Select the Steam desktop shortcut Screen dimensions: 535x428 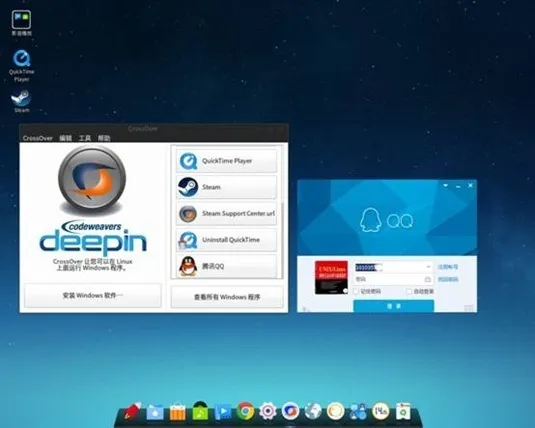click(21, 101)
